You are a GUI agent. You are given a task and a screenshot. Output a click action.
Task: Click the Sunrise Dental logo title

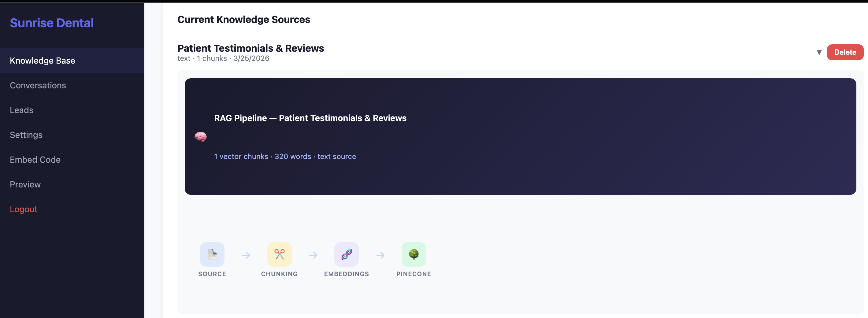pyautogui.click(x=52, y=23)
